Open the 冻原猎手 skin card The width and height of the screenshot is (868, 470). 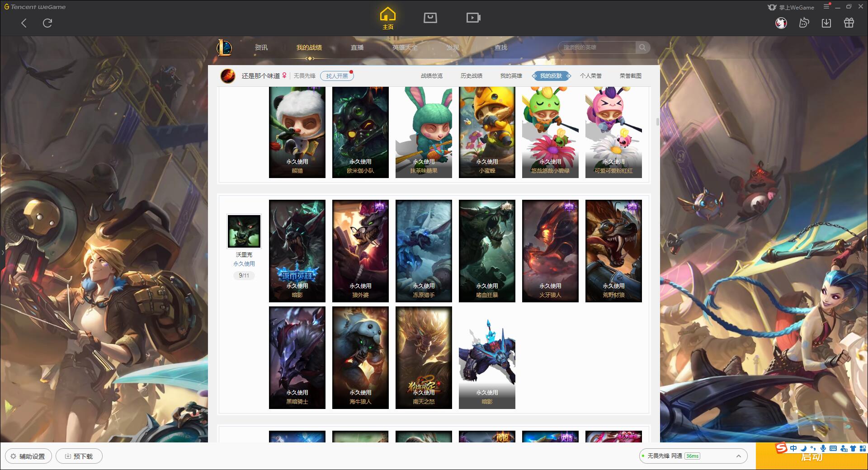(x=424, y=251)
